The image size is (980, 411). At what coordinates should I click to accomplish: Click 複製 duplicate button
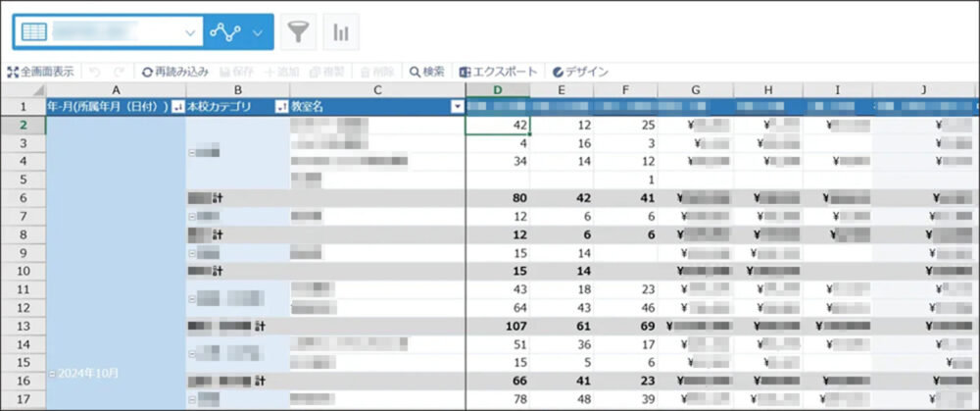[326, 72]
